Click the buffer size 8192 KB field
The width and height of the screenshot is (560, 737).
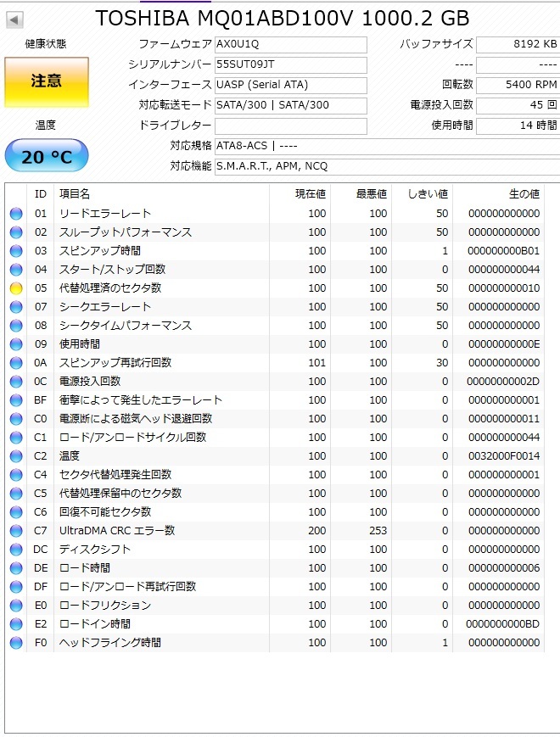coord(518,45)
